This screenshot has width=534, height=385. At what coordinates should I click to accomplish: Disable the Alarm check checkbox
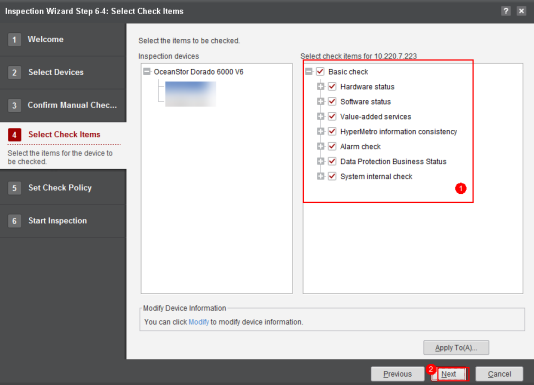332,147
